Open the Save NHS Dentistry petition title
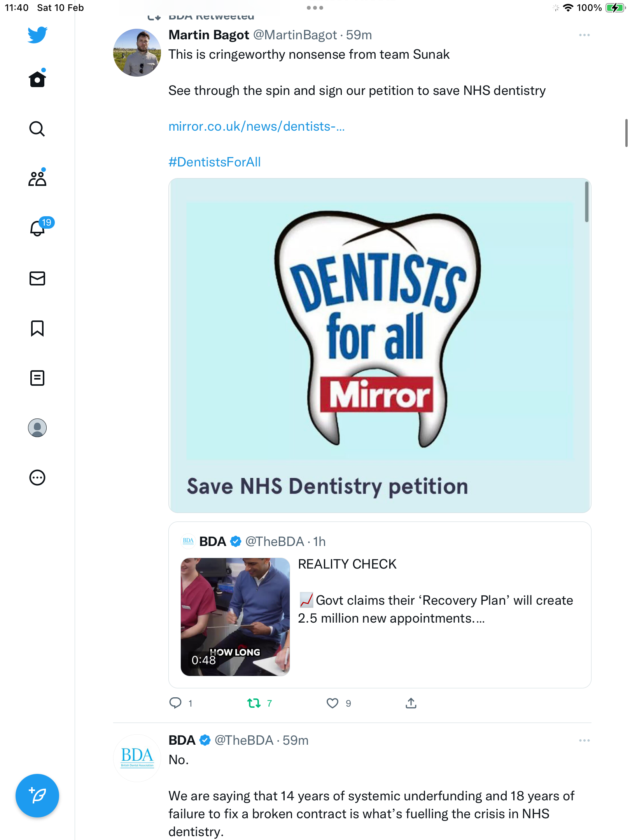The height and width of the screenshot is (840, 630). point(327,486)
